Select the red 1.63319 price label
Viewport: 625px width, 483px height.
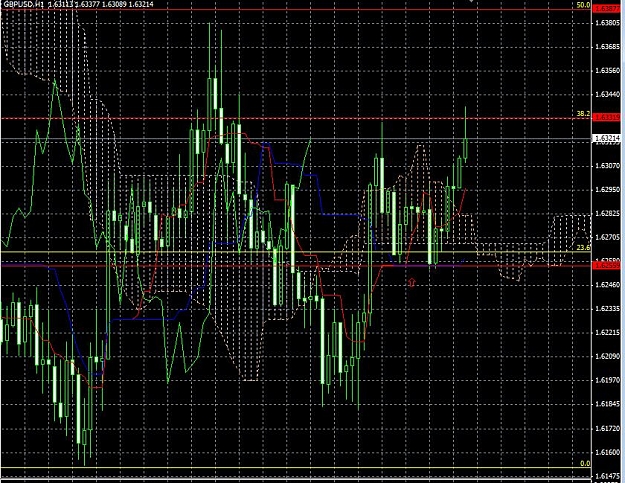(x=607, y=117)
